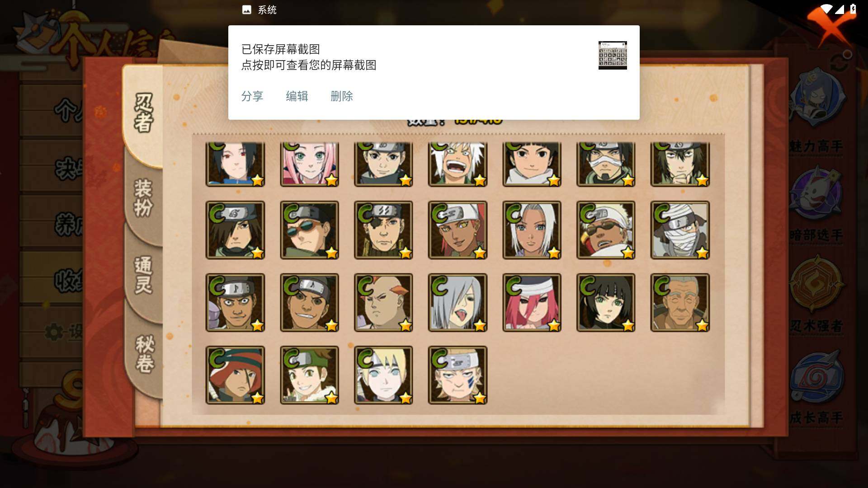Choose the eyepatch ninja portrait
Screen dimensions: 868x488
coord(383,230)
